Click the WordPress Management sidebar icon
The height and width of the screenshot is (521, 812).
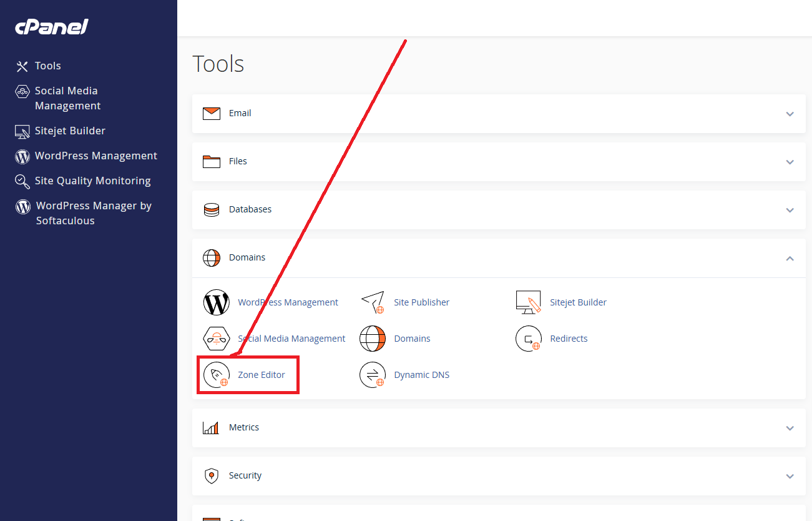pyautogui.click(x=22, y=156)
